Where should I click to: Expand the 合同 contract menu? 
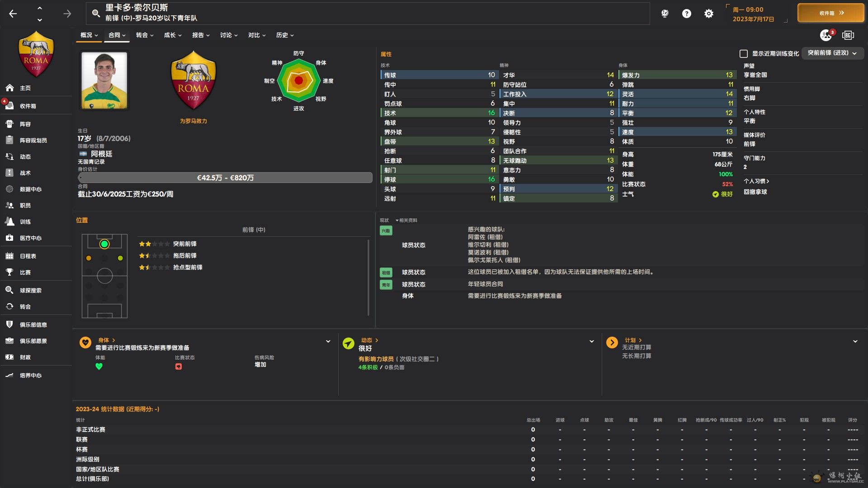117,35
